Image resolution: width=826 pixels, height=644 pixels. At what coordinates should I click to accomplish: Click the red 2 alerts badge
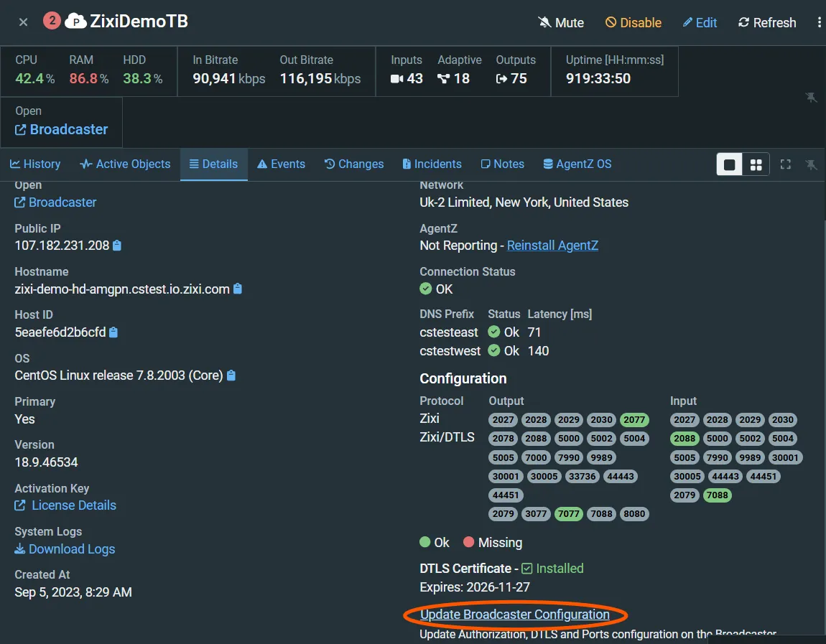[x=52, y=21]
